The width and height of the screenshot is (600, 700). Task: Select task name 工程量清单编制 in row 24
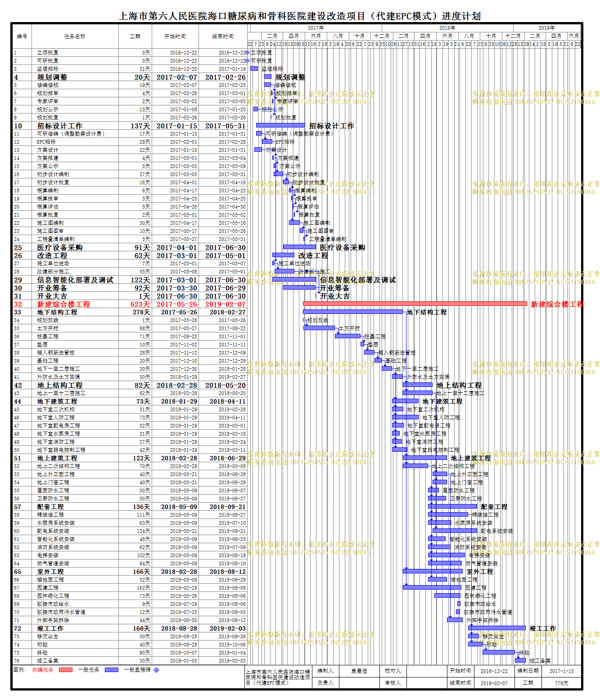click(x=56, y=239)
